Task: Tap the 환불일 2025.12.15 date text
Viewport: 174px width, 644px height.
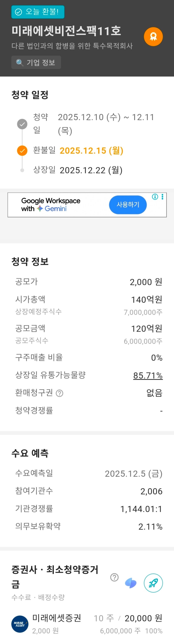Action: pos(91,151)
